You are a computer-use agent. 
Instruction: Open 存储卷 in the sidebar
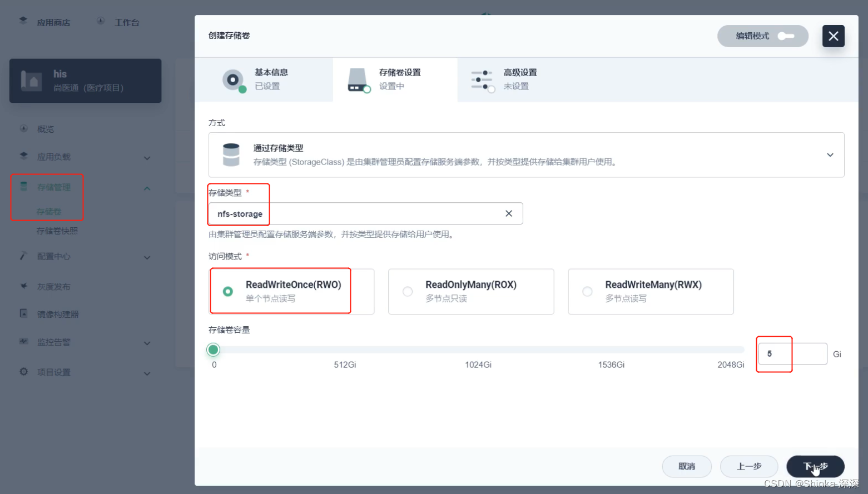(49, 211)
